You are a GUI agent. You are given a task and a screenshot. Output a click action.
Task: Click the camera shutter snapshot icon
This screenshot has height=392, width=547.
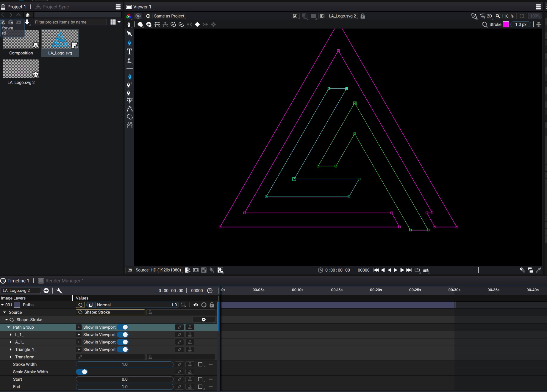click(x=138, y=16)
